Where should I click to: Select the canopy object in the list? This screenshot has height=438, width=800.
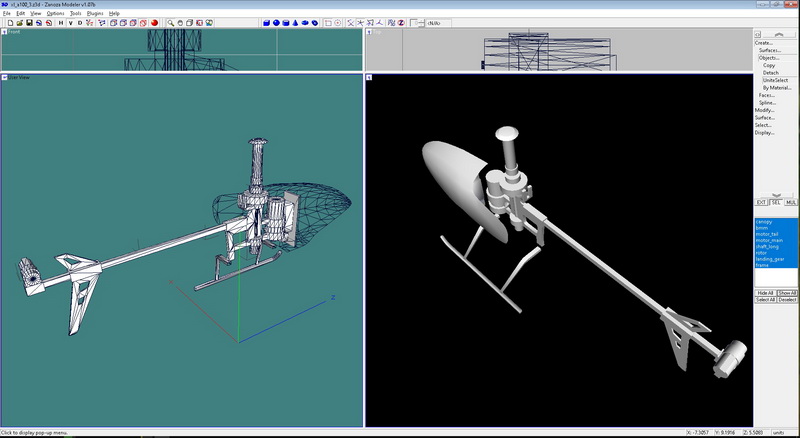point(764,222)
